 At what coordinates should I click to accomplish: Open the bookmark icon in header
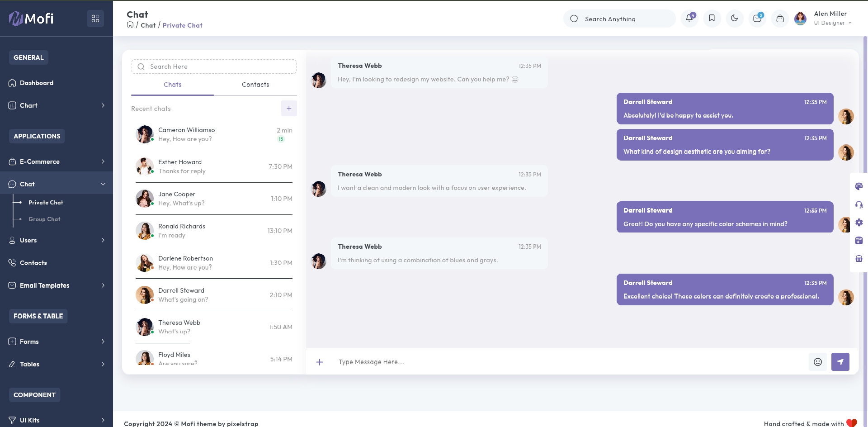pyautogui.click(x=712, y=19)
